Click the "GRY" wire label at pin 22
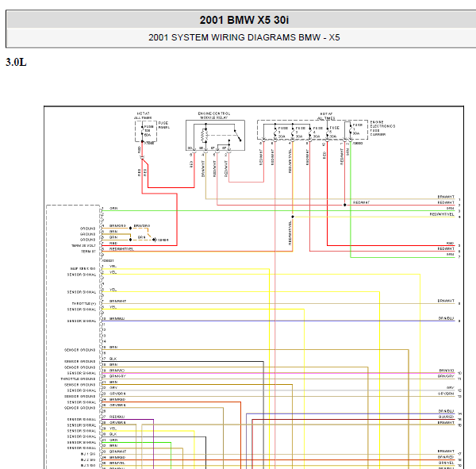The width and height of the screenshot is (476, 469). [x=113, y=387]
